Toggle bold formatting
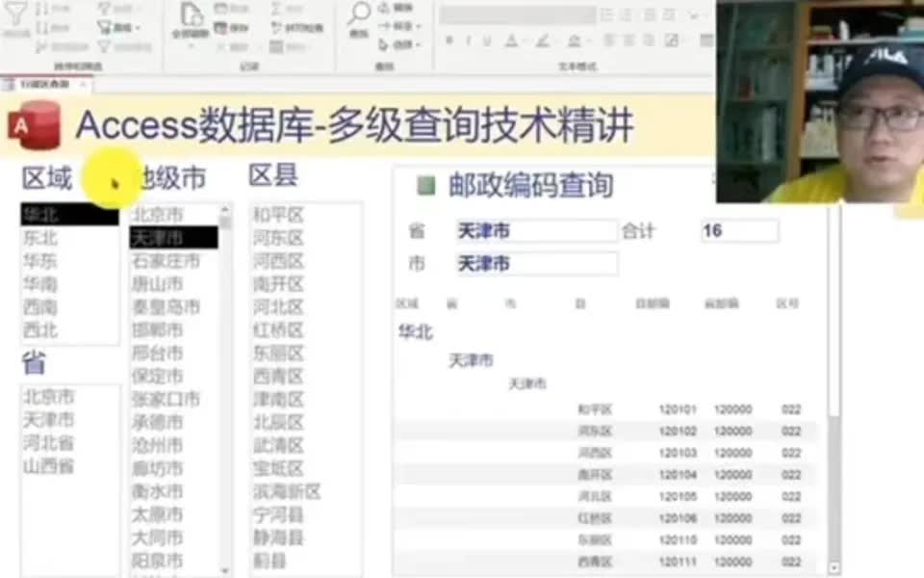This screenshot has height=578, width=924. [x=450, y=39]
